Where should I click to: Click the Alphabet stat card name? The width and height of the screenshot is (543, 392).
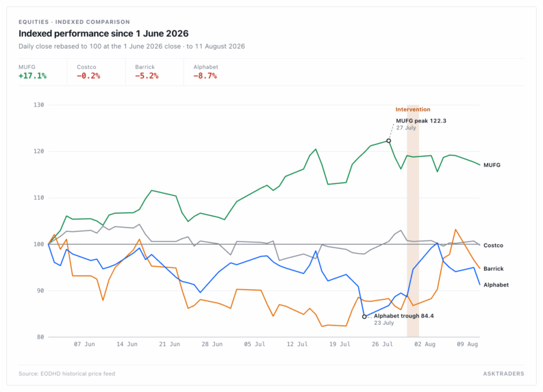[205, 67]
